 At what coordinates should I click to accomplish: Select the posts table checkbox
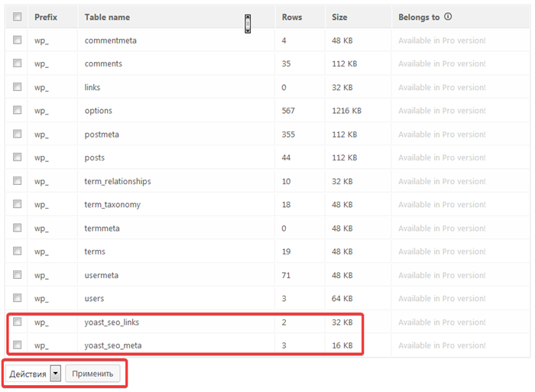tap(17, 157)
